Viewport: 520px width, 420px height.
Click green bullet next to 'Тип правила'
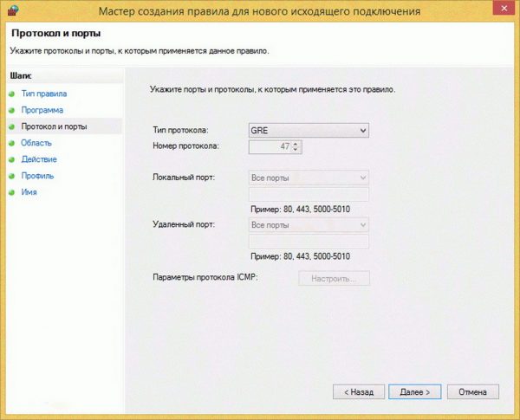tap(12, 94)
